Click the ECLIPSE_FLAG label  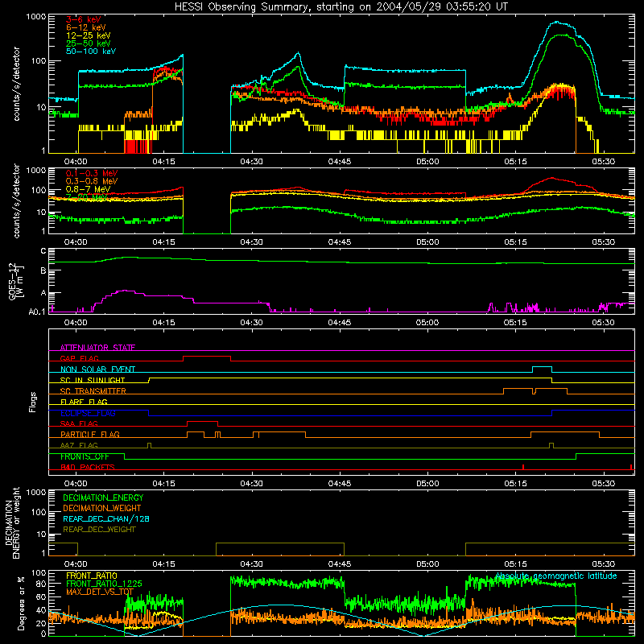coord(88,413)
